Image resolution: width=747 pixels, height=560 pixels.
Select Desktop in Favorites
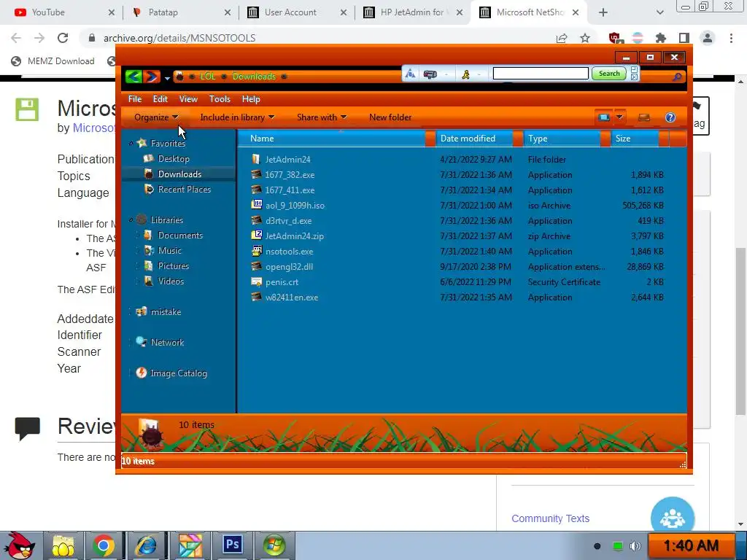pos(174,158)
